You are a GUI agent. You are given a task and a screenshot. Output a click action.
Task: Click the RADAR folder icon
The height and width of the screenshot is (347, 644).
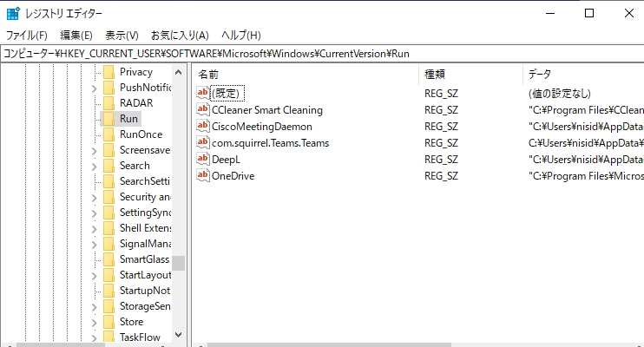point(108,103)
